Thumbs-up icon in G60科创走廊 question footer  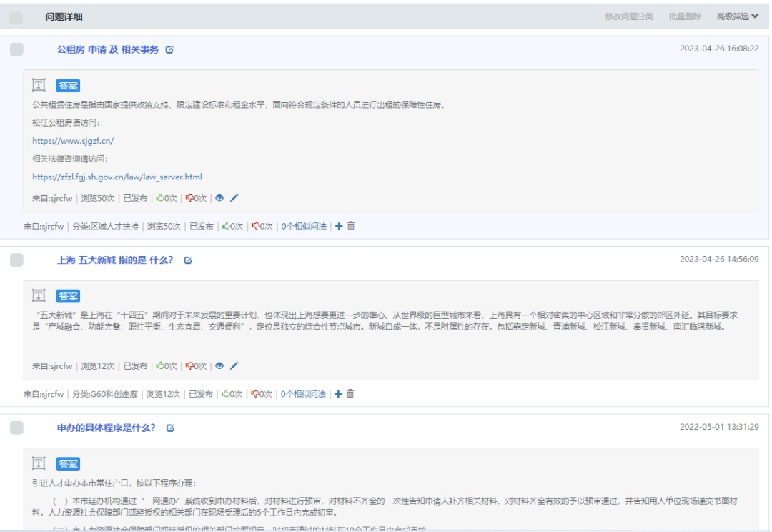click(x=225, y=393)
